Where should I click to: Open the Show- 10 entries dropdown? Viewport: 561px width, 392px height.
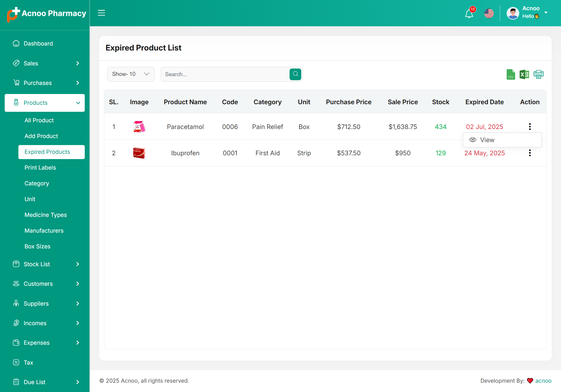coord(131,74)
